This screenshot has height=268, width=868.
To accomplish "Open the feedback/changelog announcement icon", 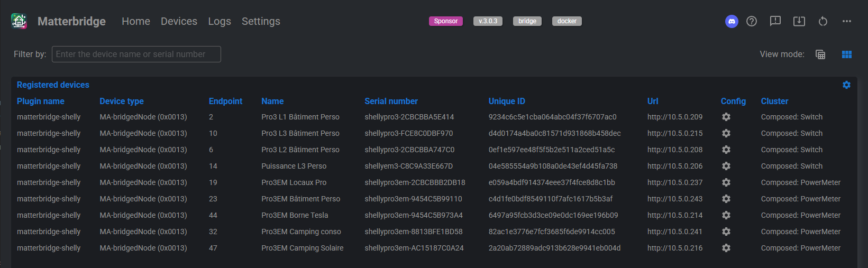I will coord(775,21).
